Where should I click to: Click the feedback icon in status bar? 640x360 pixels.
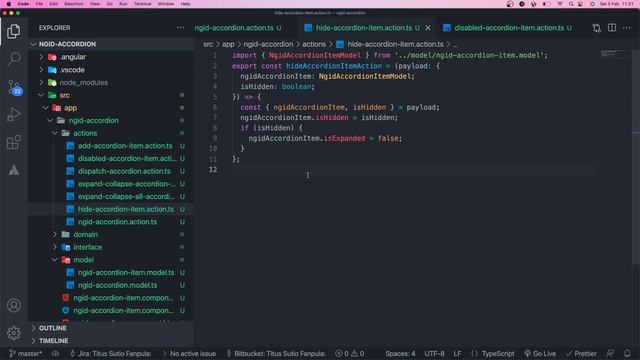(x=611, y=353)
